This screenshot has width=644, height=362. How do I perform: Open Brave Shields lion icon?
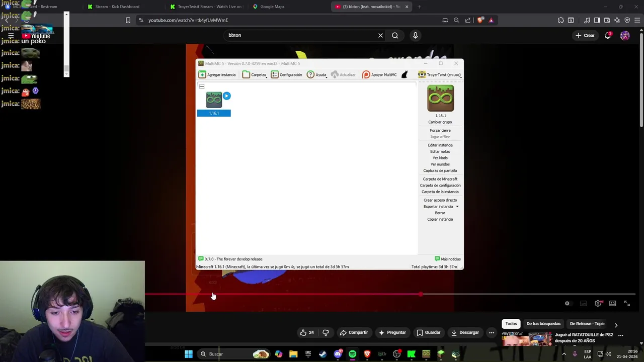tap(480, 20)
